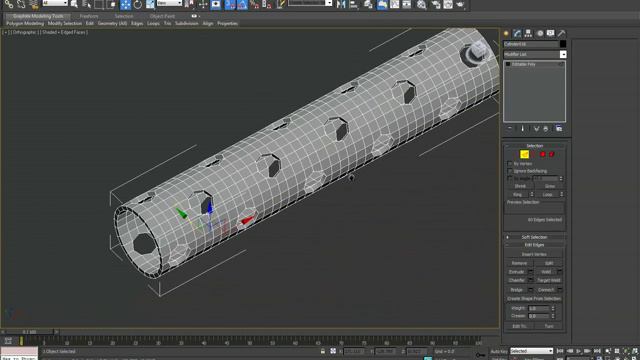Open Extrude settings box beside Extrude

point(531,272)
